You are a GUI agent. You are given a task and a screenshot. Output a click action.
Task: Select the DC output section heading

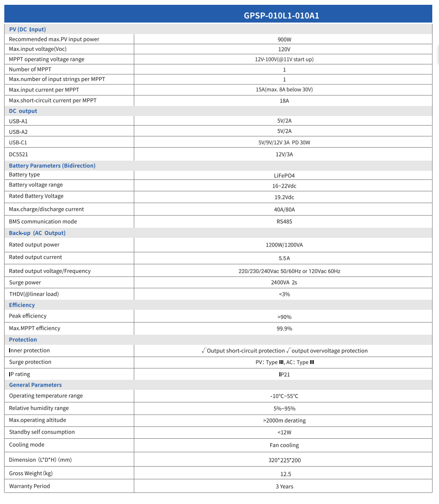coord(23,111)
